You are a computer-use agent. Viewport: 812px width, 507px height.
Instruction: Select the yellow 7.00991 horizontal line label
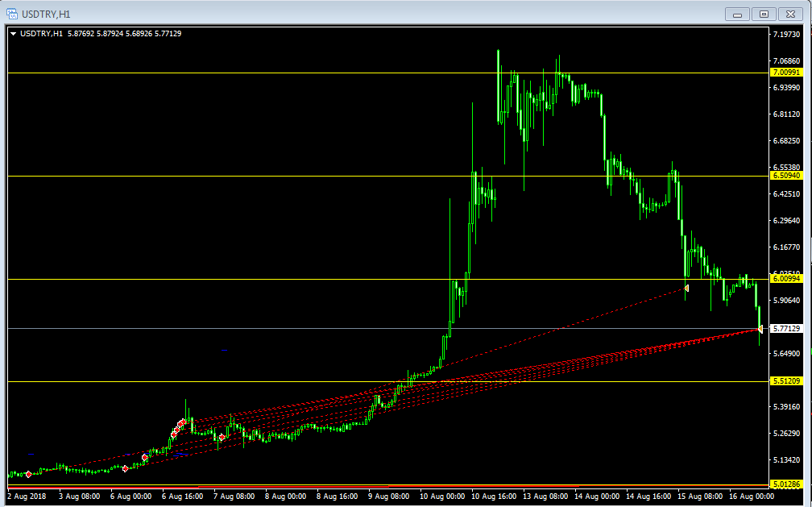click(786, 73)
